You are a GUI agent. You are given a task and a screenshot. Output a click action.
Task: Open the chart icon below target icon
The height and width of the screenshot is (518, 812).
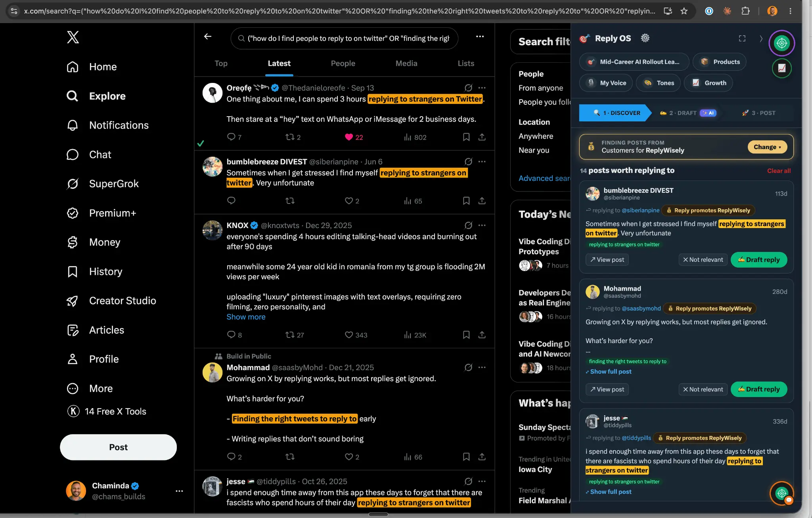[781, 68]
